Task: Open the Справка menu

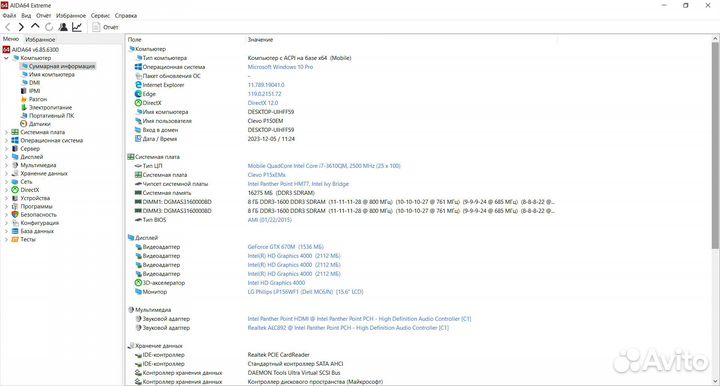Action: tap(126, 16)
